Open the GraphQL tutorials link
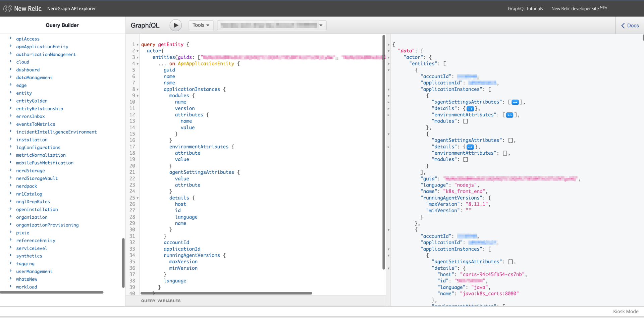Viewport: 644px width, 318px height. (x=525, y=8)
